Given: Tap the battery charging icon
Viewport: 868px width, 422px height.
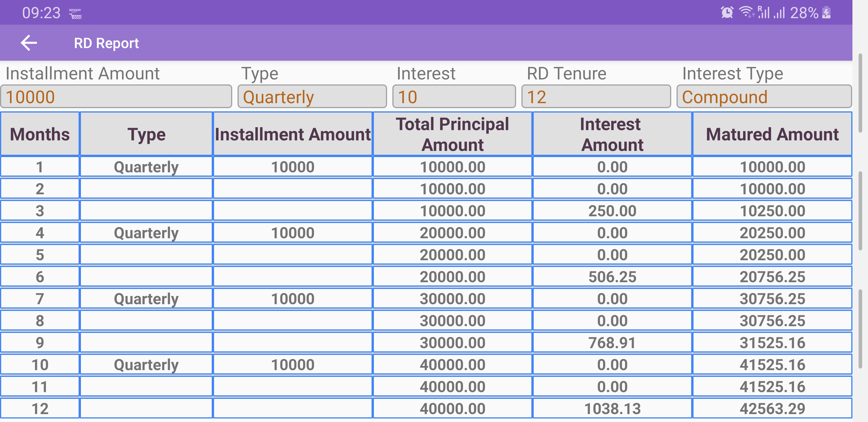Looking at the screenshot, I should [826, 13].
